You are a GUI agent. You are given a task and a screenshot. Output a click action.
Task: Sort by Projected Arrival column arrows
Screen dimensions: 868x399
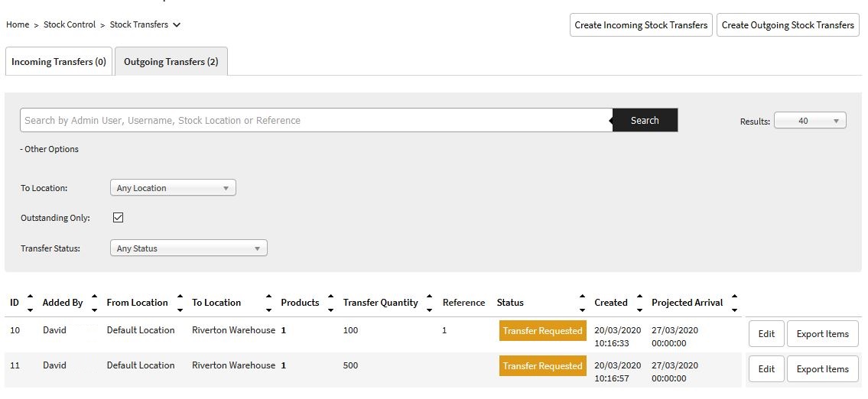click(734, 303)
